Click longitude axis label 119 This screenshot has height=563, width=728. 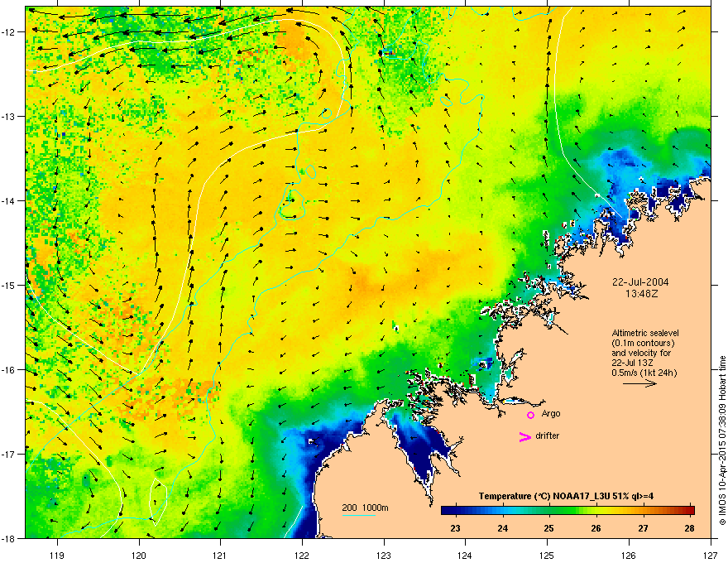(57, 555)
